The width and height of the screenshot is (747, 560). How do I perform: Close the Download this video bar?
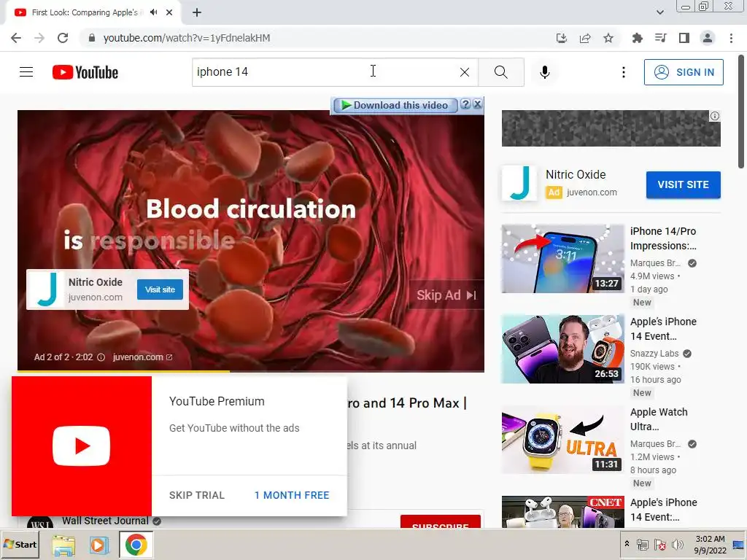(477, 104)
